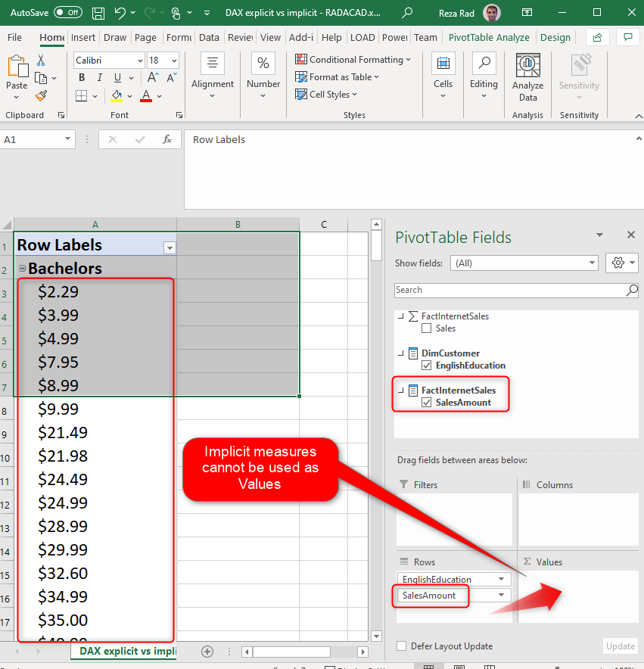This screenshot has height=669, width=644.
Task: Click the Save icon in title bar
Action: 98,13
